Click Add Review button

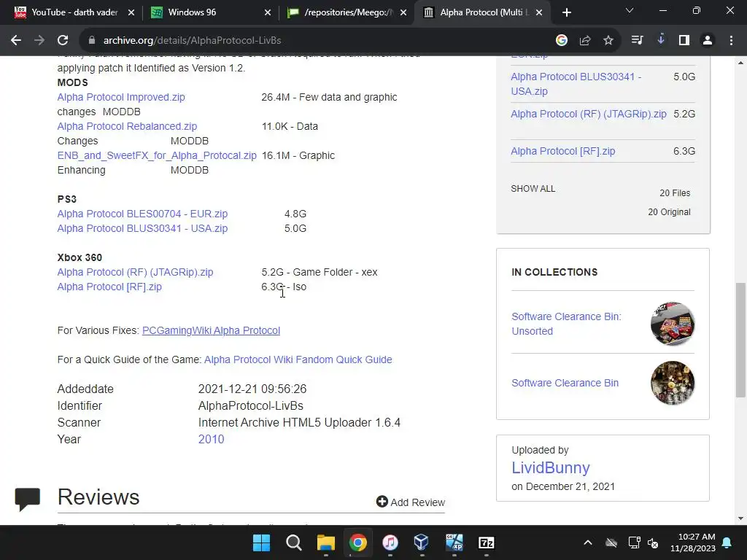tap(410, 502)
